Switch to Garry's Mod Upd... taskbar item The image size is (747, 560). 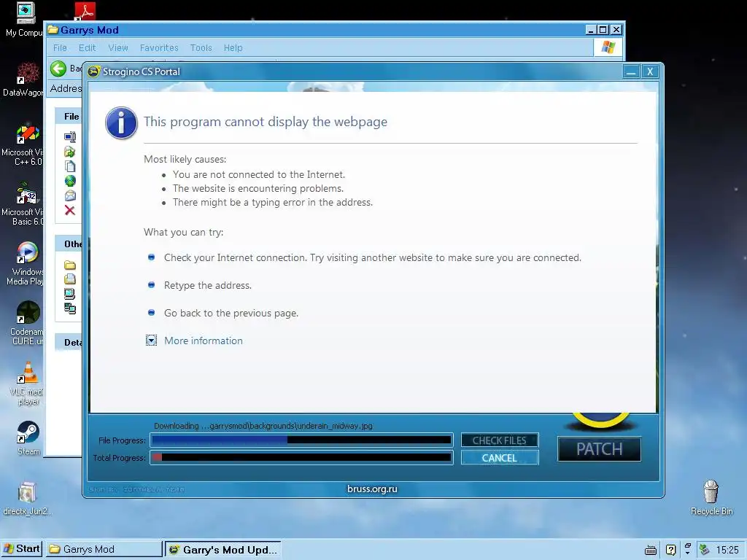tap(223, 550)
